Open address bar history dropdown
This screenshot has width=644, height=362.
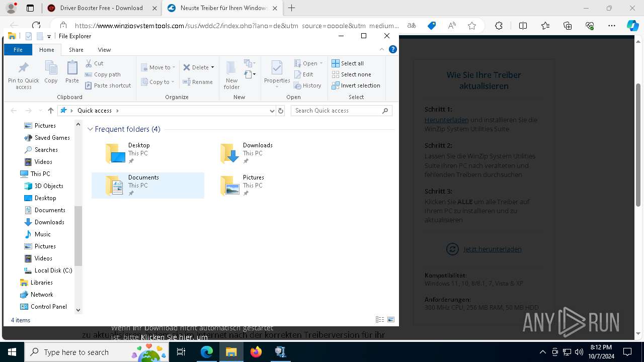click(x=272, y=111)
